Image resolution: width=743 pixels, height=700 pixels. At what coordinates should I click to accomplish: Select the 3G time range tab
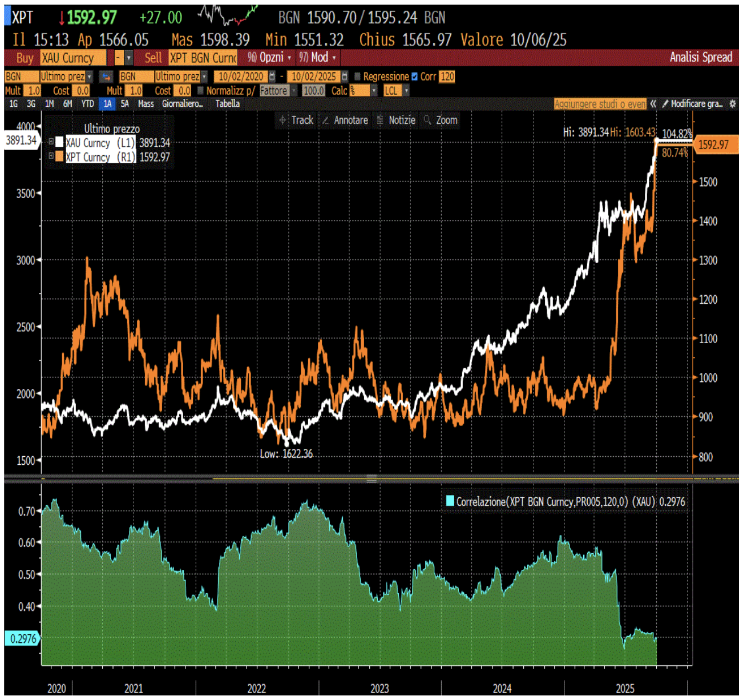click(x=31, y=104)
